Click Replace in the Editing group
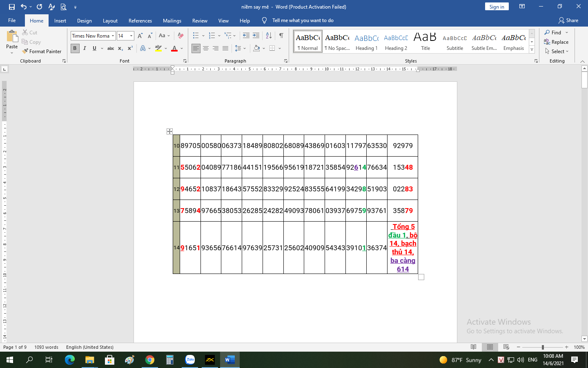 [x=556, y=42]
